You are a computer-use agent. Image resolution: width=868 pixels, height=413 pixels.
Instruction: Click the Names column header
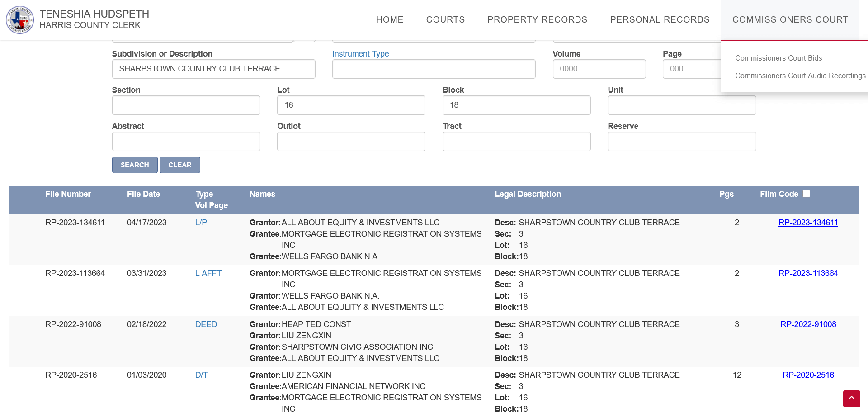pyautogui.click(x=262, y=194)
